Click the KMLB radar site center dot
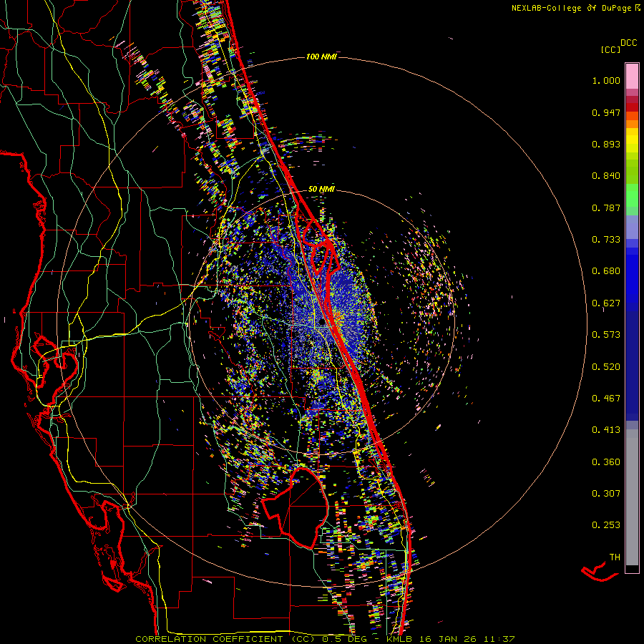Screen dimensions: 644x644 pyautogui.click(x=322, y=323)
